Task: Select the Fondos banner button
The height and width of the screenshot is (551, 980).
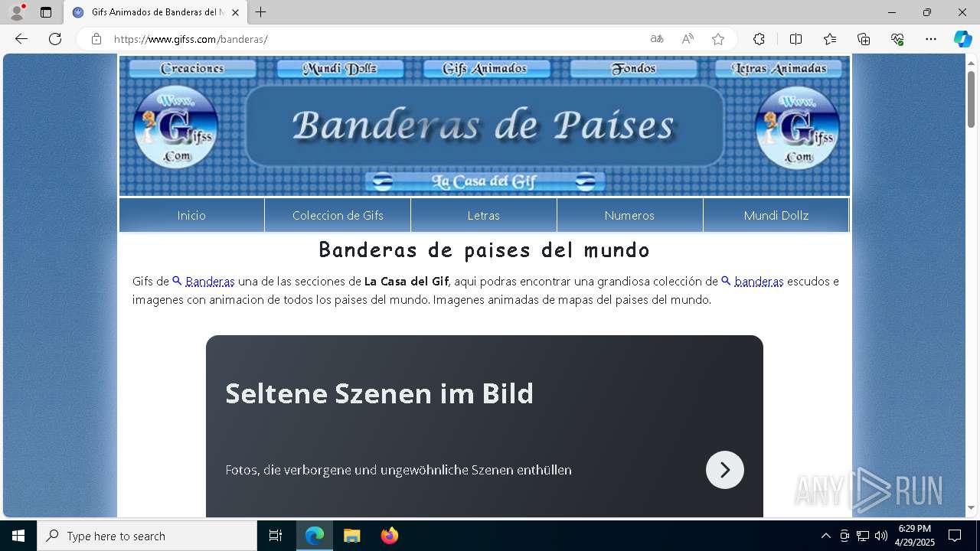Action: (x=633, y=69)
